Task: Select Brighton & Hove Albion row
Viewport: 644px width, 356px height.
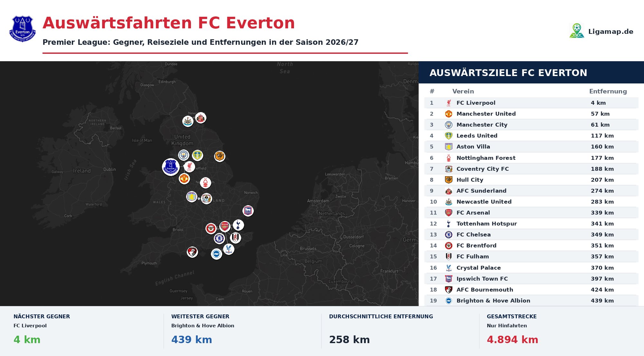Action: tap(531, 301)
